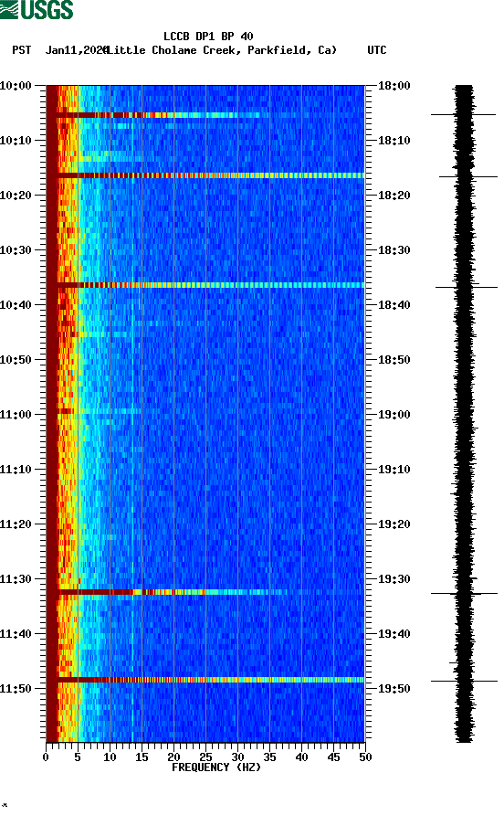Click the '11:40' PST time label
The height and width of the screenshot is (815, 504).
click(x=16, y=633)
